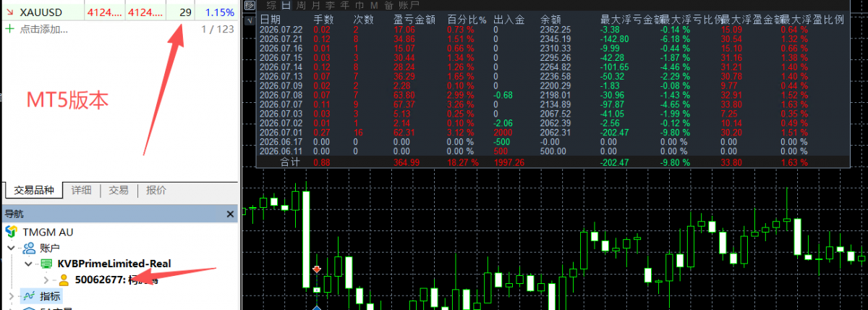The height and width of the screenshot is (310, 868).
Task: Select the 2026.07.01 date row
Action: point(279,133)
